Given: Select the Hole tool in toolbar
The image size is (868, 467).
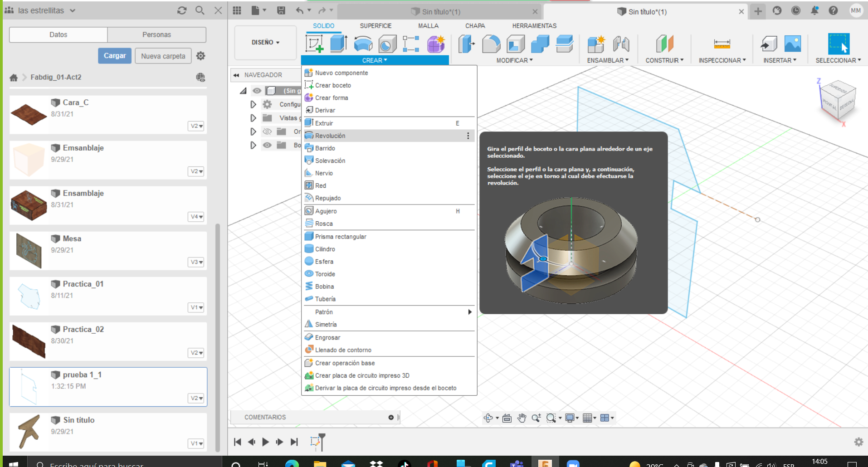Looking at the screenshot, I should 387,44.
